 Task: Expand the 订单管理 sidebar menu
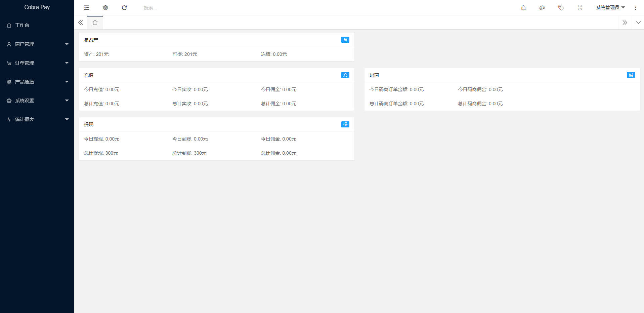[x=37, y=63]
